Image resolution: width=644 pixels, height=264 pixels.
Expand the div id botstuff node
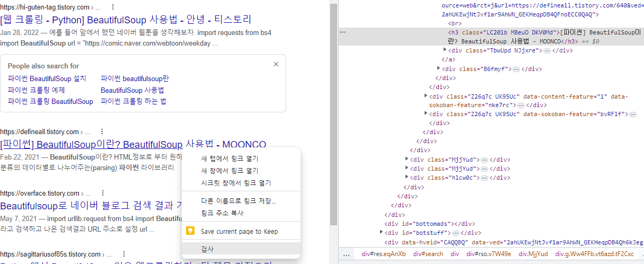pyautogui.click(x=382, y=232)
